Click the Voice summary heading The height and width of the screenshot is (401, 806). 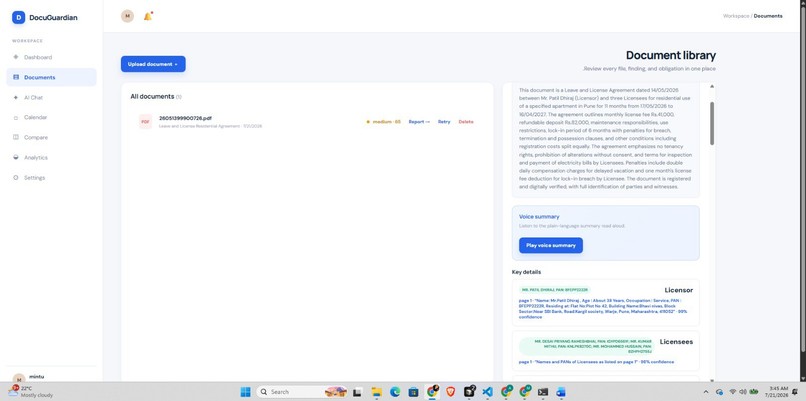pos(539,217)
